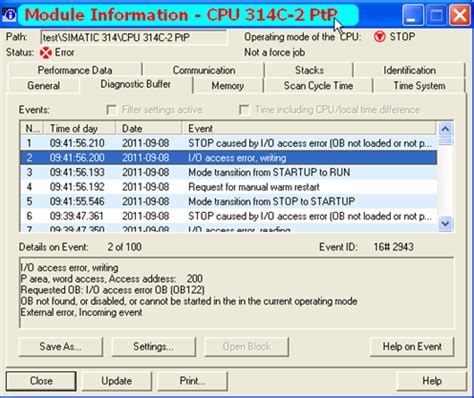
Task: Click the Help on Event button
Action: 412,347
